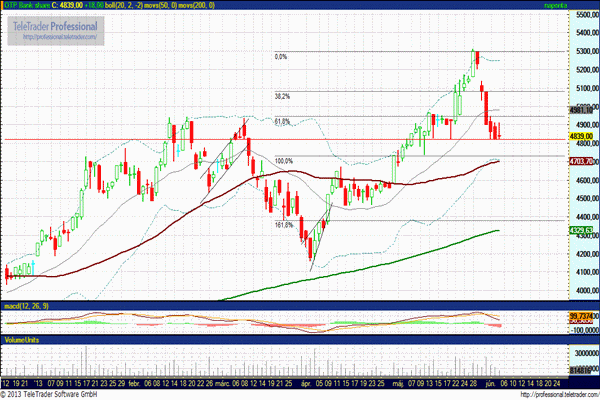Click the MACD value tag on right axis
The image size is (600, 400).
tap(581, 315)
